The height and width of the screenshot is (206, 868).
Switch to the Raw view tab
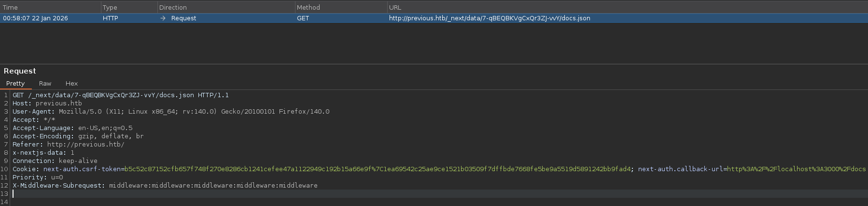45,84
